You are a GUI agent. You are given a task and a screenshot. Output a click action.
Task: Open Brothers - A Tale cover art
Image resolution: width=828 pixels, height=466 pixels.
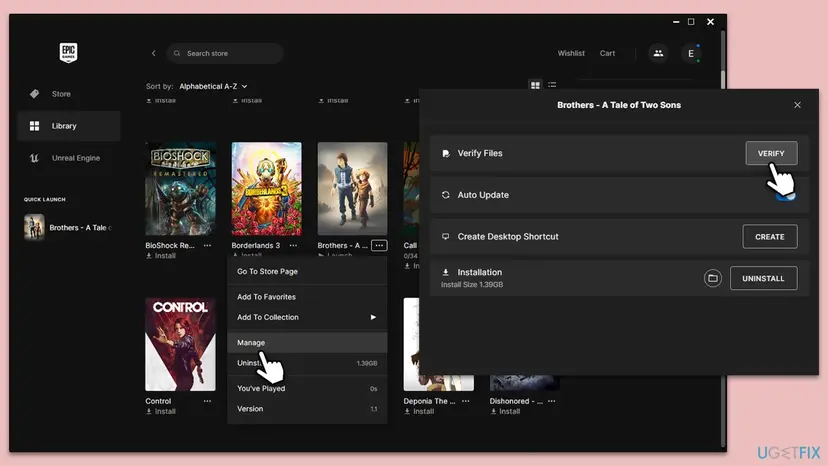click(x=352, y=189)
